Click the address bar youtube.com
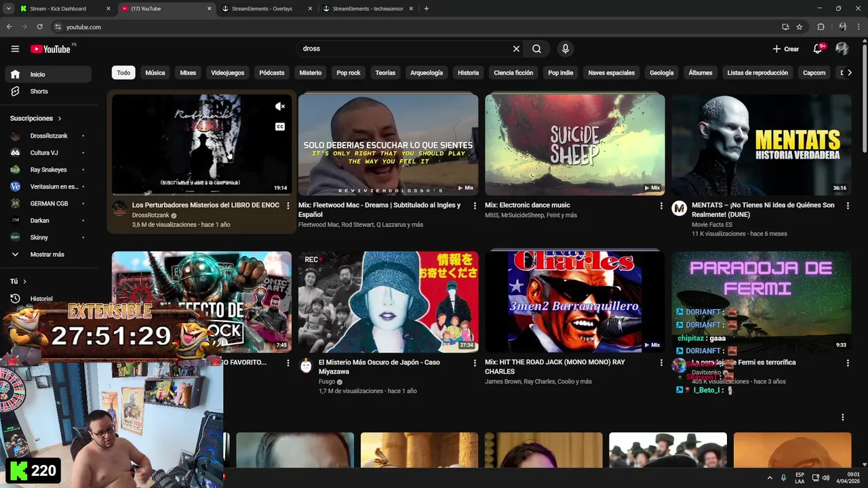 [x=414, y=27]
